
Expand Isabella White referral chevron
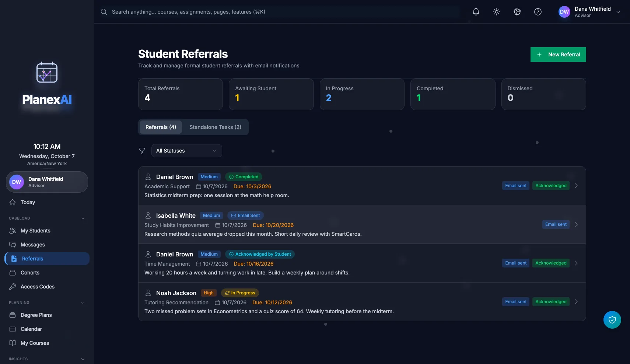pyautogui.click(x=576, y=224)
